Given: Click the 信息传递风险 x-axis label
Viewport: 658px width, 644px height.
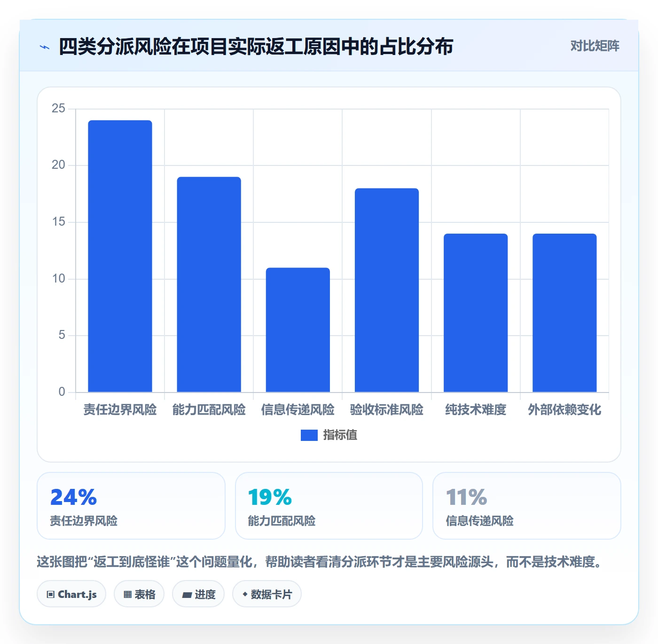Looking at the screenshot, I should click(298, 410).
